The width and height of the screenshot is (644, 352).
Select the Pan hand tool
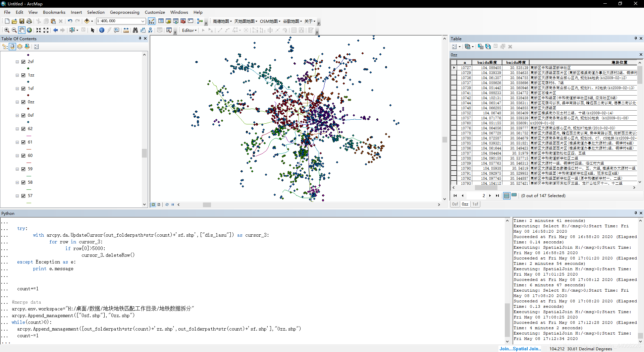click(22, 30)
